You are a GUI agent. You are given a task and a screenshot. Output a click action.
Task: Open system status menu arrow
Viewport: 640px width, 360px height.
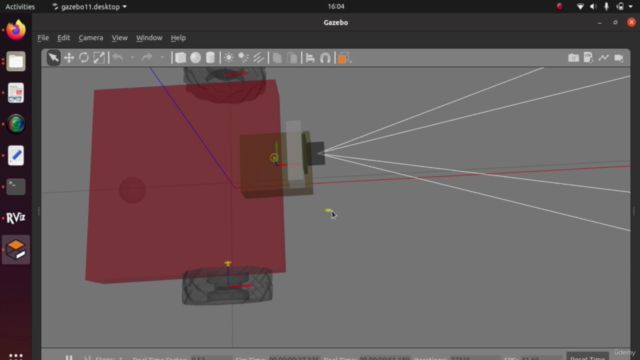pyautogui.click(x=631, y=7)
